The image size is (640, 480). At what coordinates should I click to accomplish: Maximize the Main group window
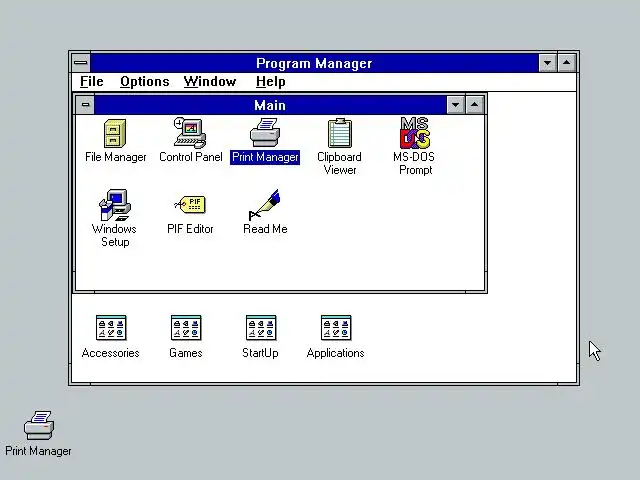[474, 105]
